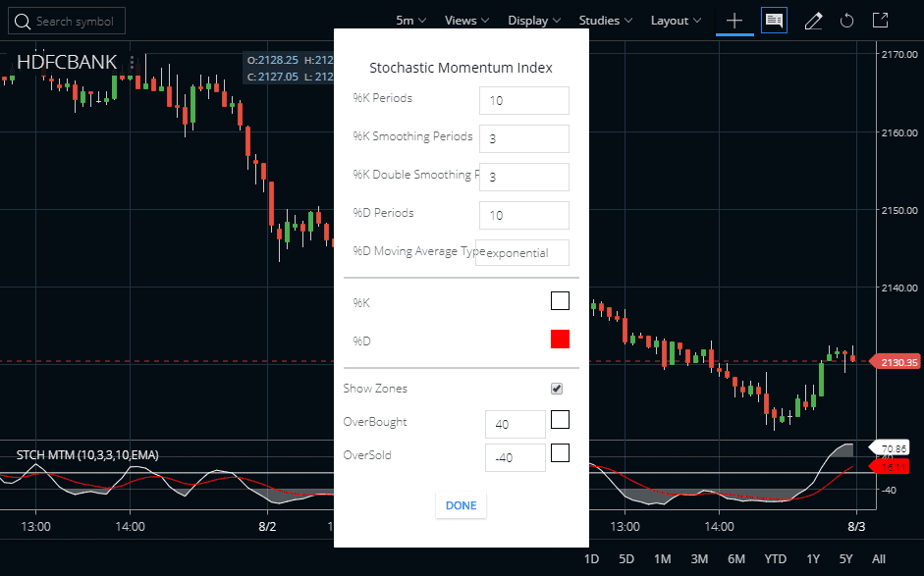This screenshot has height=576, width=924.
Task: Open the drawing tools pencil icon
Action: click(813, 20)
